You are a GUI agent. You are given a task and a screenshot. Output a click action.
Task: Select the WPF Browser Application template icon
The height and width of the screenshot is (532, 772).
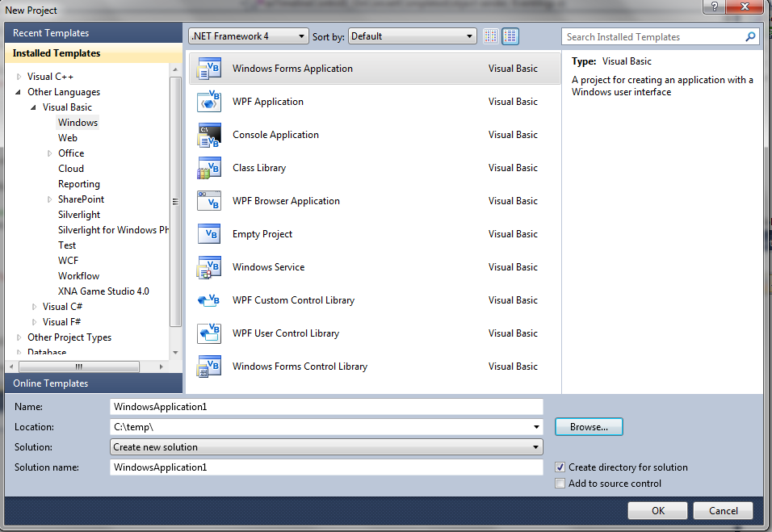pos(208,200)
